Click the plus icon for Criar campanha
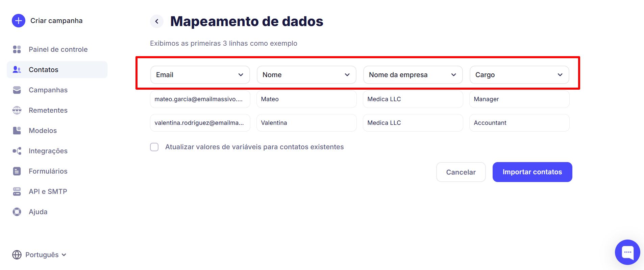 (19, 21)
